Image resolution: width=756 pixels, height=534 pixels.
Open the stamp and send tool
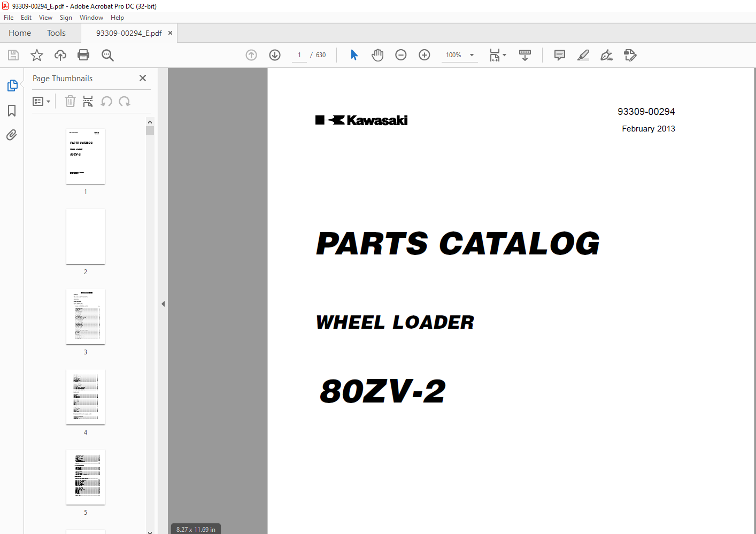pos(630,55)
